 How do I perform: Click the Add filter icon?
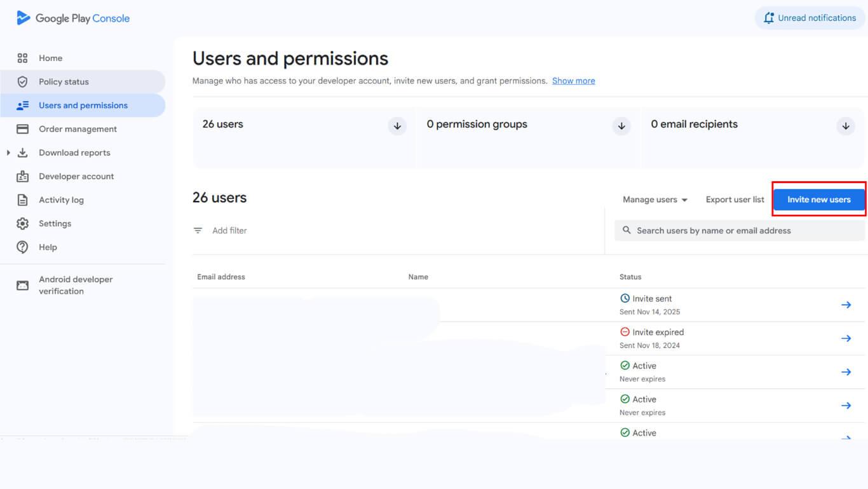198,231
